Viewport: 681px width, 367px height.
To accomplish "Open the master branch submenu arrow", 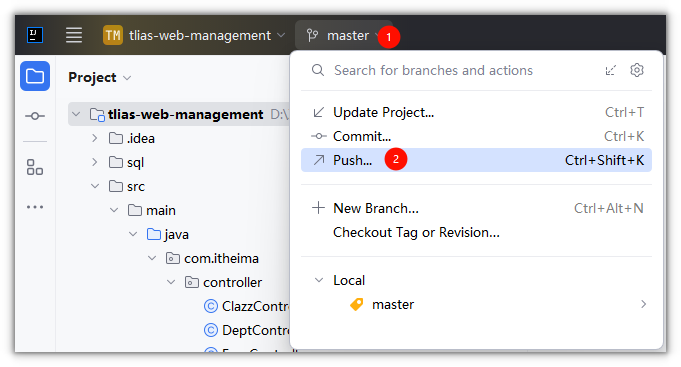I will click(x=643, y=304).
